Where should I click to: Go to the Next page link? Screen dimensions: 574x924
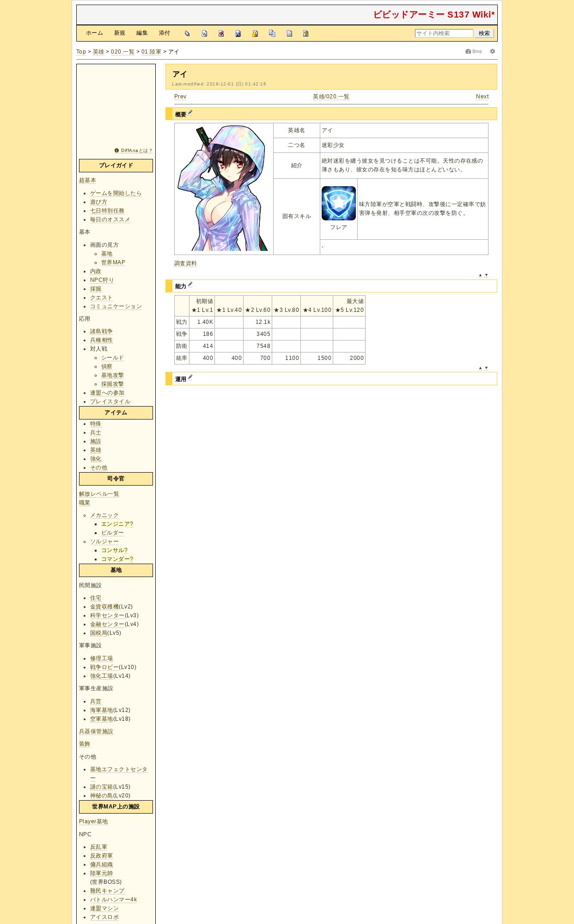pyautogui.click(x=482, y=97)
